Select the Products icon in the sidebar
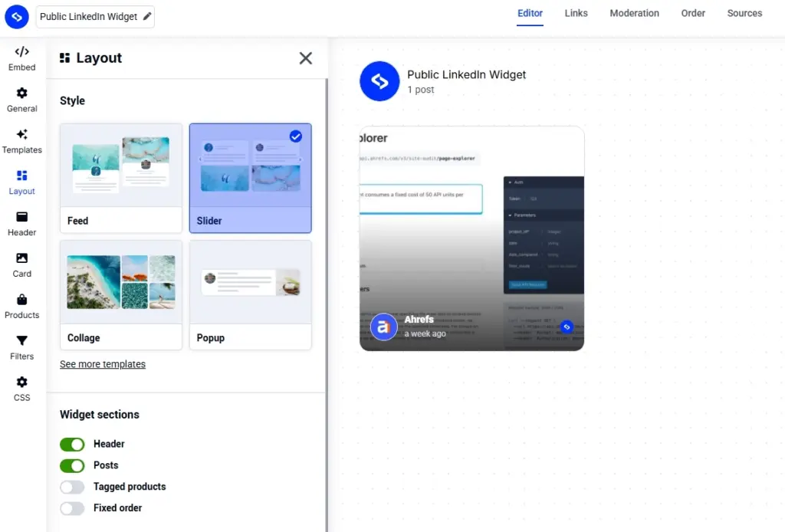The height and width of the screenshot is (532, 785). [x=21, y=306]
